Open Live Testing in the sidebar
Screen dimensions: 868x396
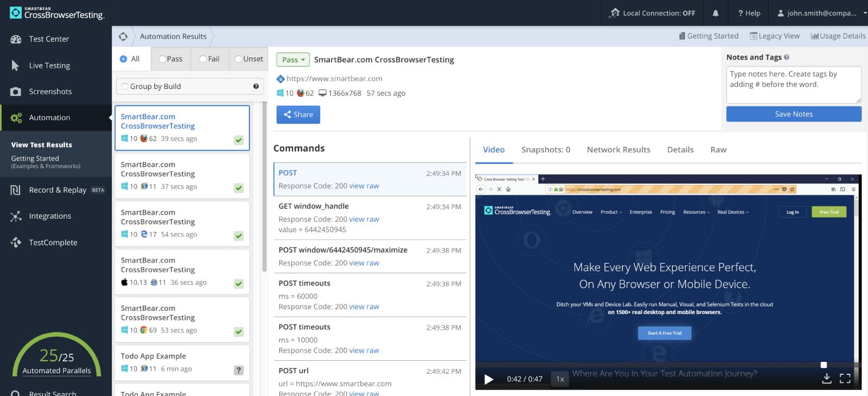[x=49, y=66]
